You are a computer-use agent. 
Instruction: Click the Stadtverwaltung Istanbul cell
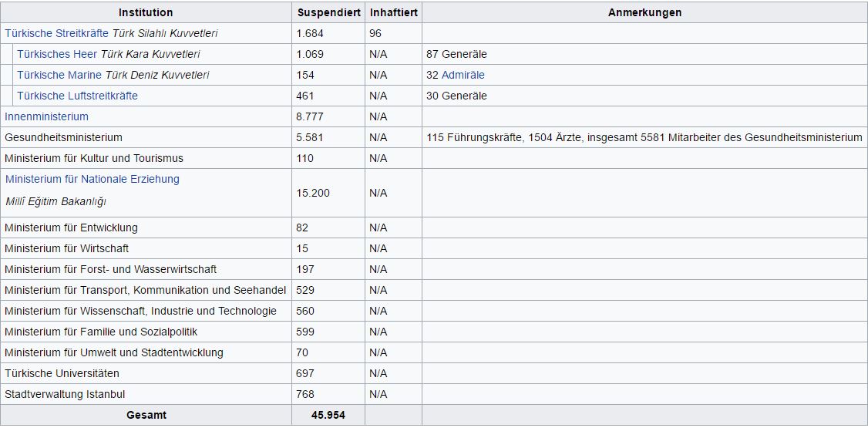(146, 394)
